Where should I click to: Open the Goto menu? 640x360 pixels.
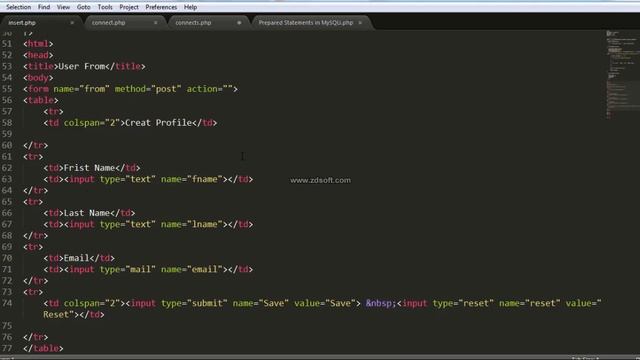(84, 7)
